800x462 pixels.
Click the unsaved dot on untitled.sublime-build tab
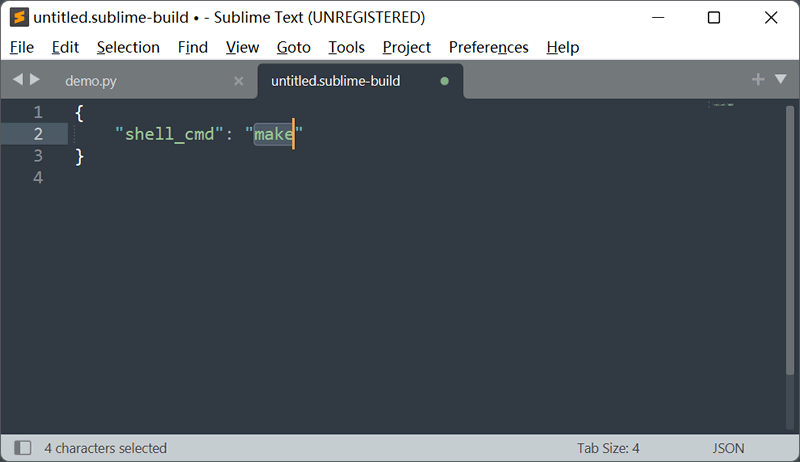pyautogui.click(x=444, y=81)
